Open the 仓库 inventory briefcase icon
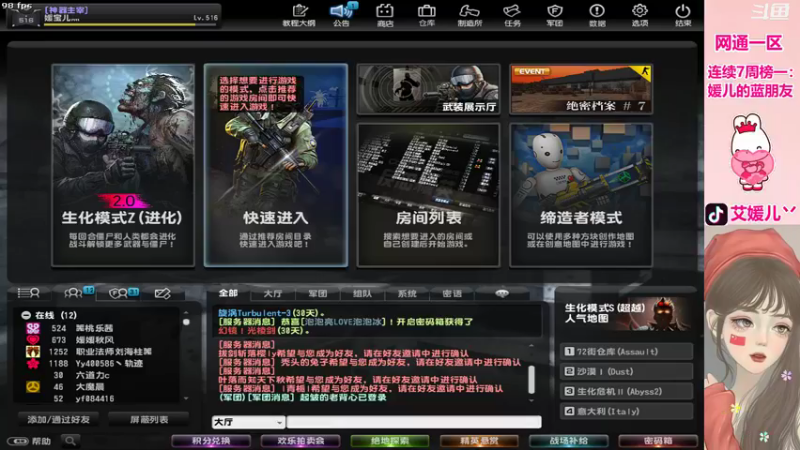Viewport: 800px width, 450px height. [427, 15]
